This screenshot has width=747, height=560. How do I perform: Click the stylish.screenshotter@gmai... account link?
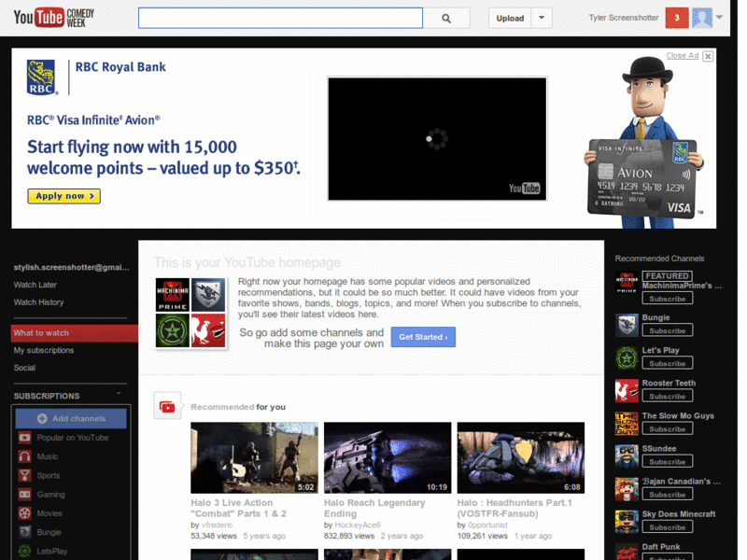(72, 267)
